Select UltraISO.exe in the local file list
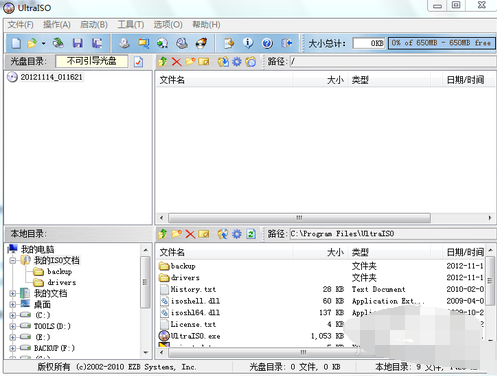The image size is (497, 376). coord(195,336)
